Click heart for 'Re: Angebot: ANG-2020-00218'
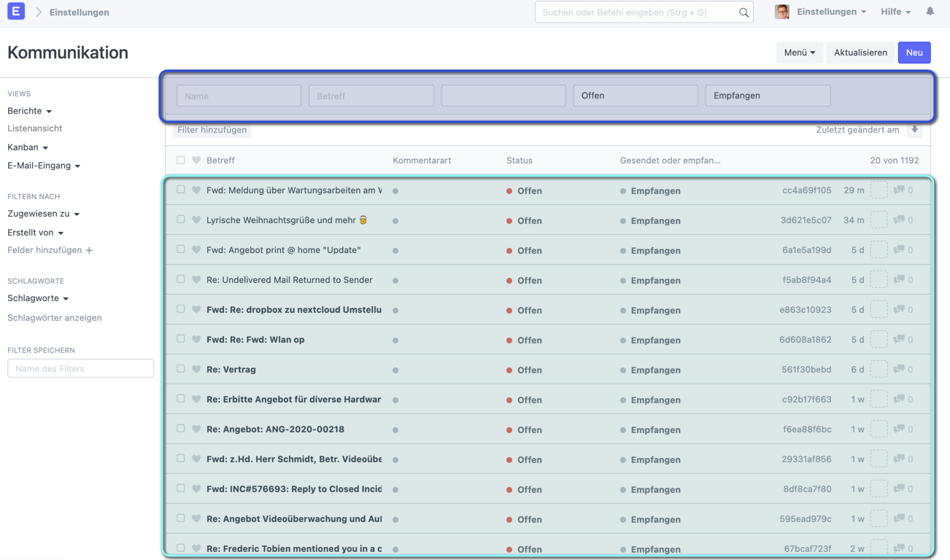This screenshot has height=560, width=950. point(196,429)
